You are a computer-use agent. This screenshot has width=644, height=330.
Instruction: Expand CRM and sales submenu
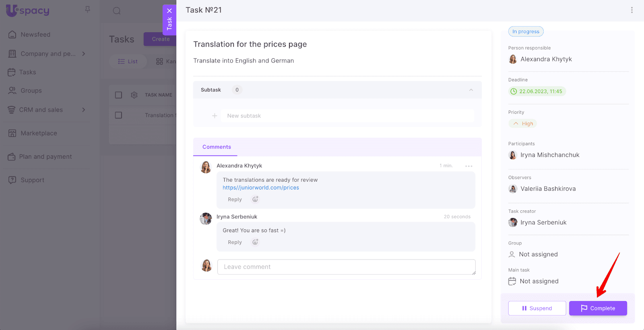84,110
